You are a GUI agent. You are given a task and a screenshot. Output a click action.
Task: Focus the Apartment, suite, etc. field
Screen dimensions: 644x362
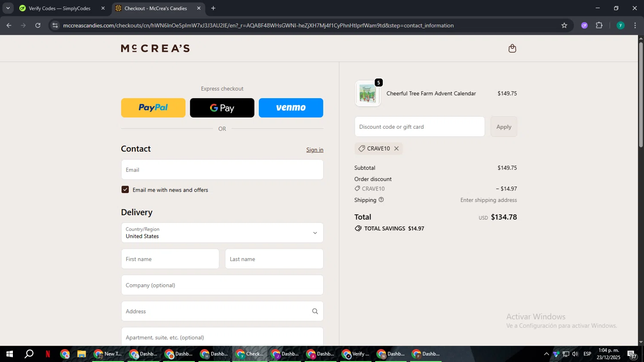222,337
